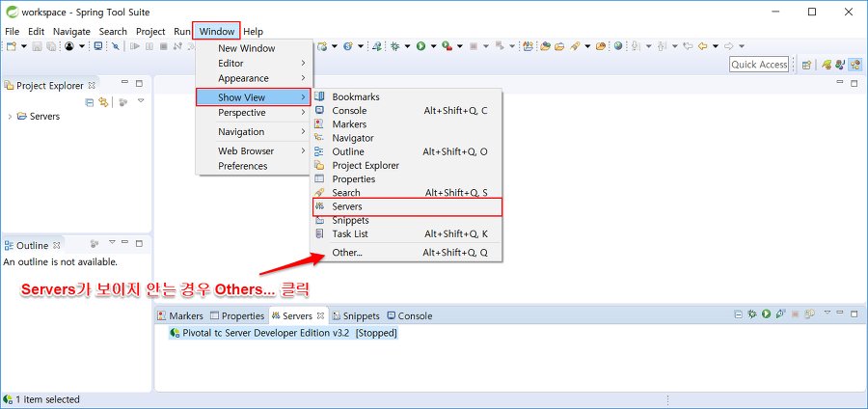
Task: Open Outline panel View Menu triangle
Action: click(112, 241)
